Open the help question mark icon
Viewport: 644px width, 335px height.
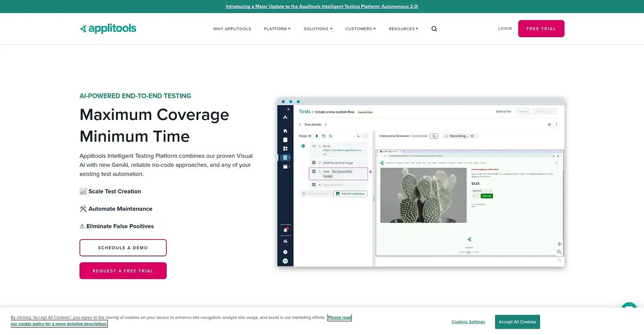tap(285, 252)
